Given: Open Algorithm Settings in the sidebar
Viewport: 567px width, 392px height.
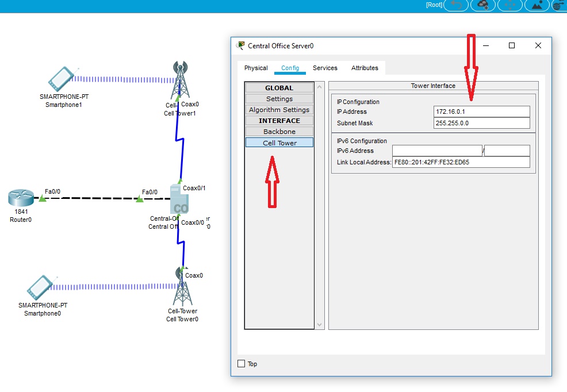Looking at the screenshot, I should click(279, 110).
